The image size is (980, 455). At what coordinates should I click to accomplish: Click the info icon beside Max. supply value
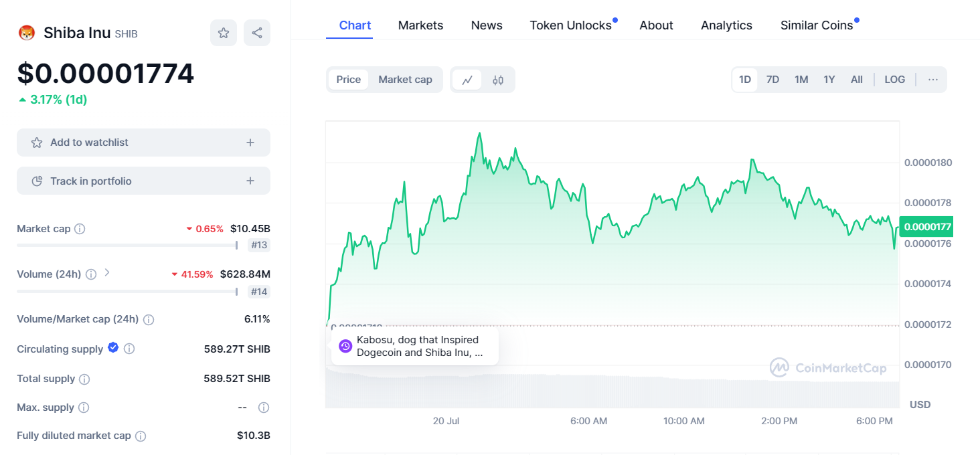click(264, 407)
